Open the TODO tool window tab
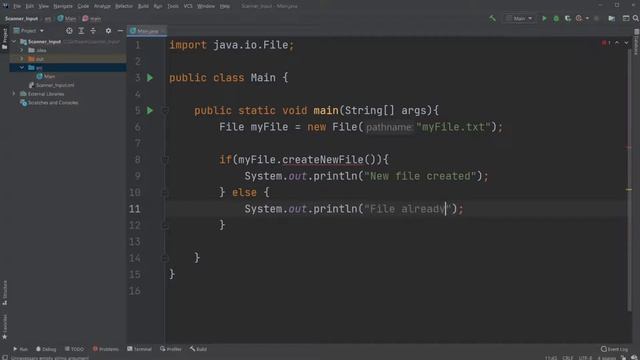The image size is (640, 360). (x=74, y=349)
